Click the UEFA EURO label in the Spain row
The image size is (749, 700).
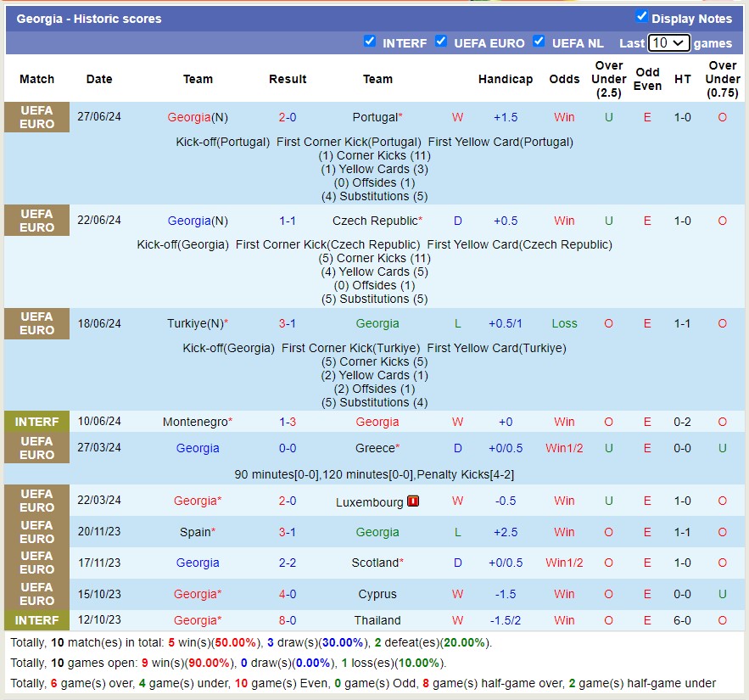pos(36,532)
